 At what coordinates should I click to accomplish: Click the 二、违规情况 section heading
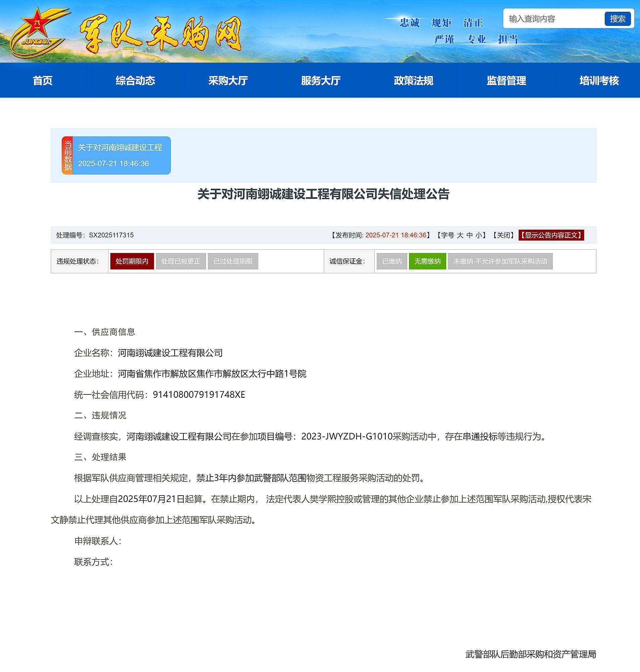[x=100, y=415]
